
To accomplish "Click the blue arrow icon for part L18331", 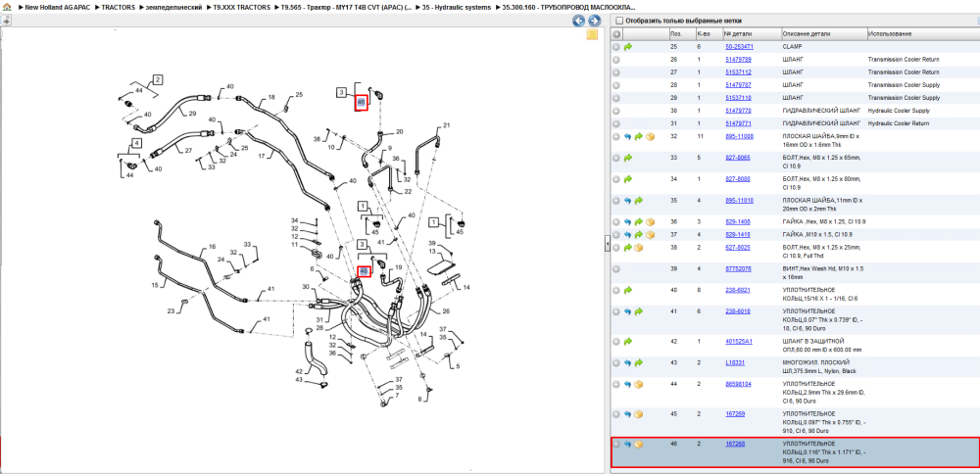I will coord(628,362).
